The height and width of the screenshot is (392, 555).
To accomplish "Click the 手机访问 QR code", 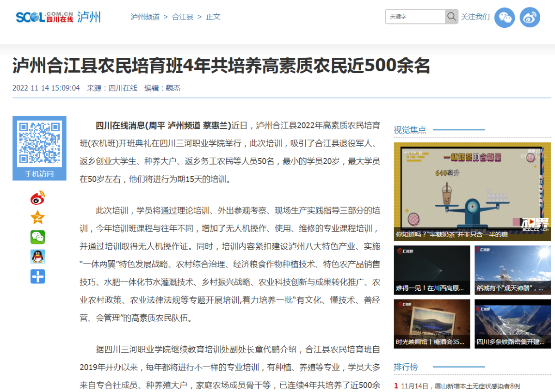I will click(x=39, y=143).
